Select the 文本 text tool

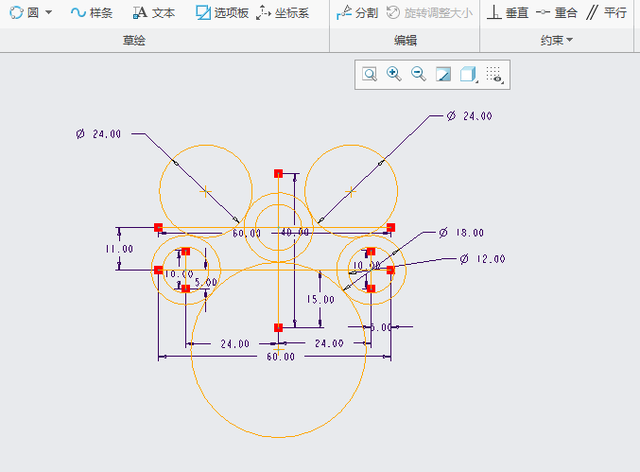click(x=154, y=13)
